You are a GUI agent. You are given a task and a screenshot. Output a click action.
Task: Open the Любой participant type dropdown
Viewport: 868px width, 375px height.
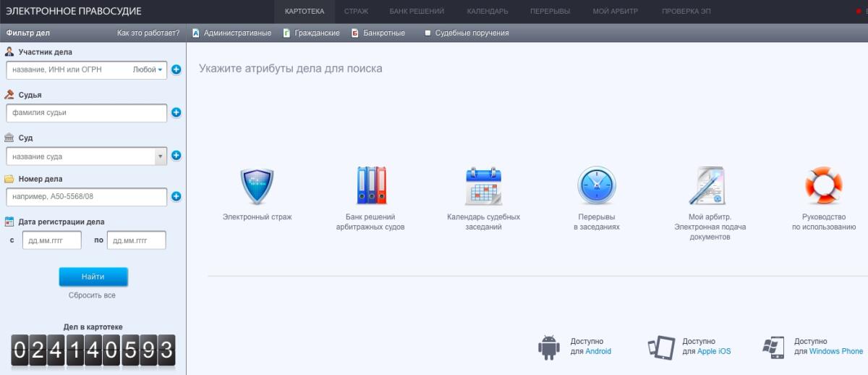click(x=148, y=70)
